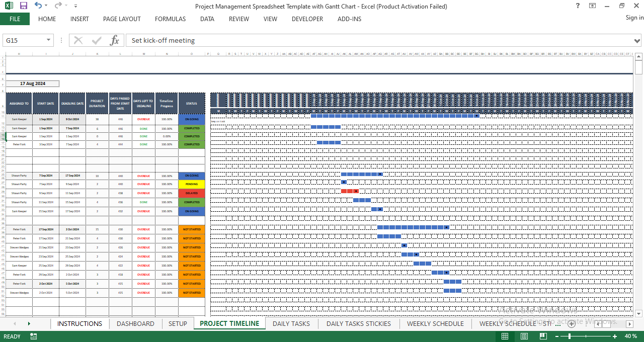The width and height of the screenshot is (644, 342).
Task: Click the Normal view icon in status bar
Action: click(505, 336)
